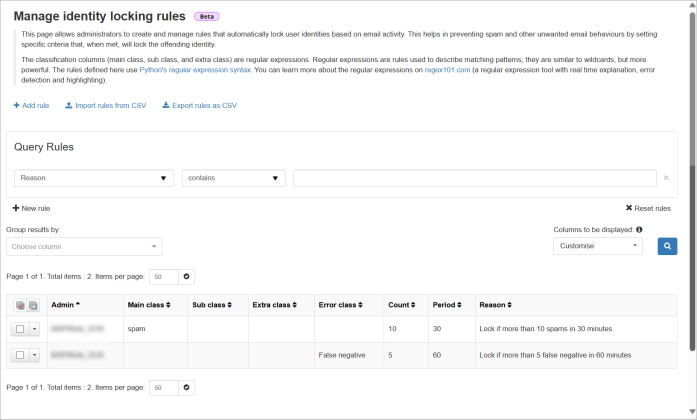This screenshot has height=420, width=697.
Task: Remove the Reason query rule with the X
Action: [666, 178]
